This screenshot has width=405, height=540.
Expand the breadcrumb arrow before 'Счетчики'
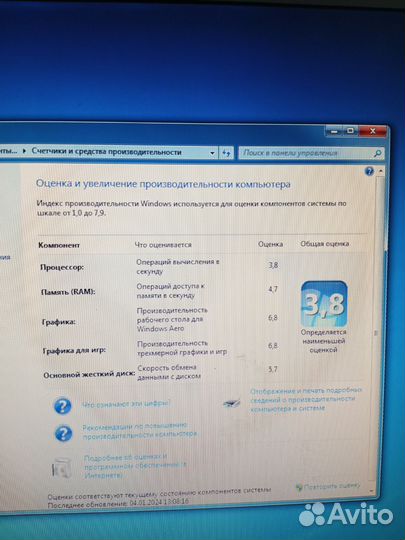24,151
